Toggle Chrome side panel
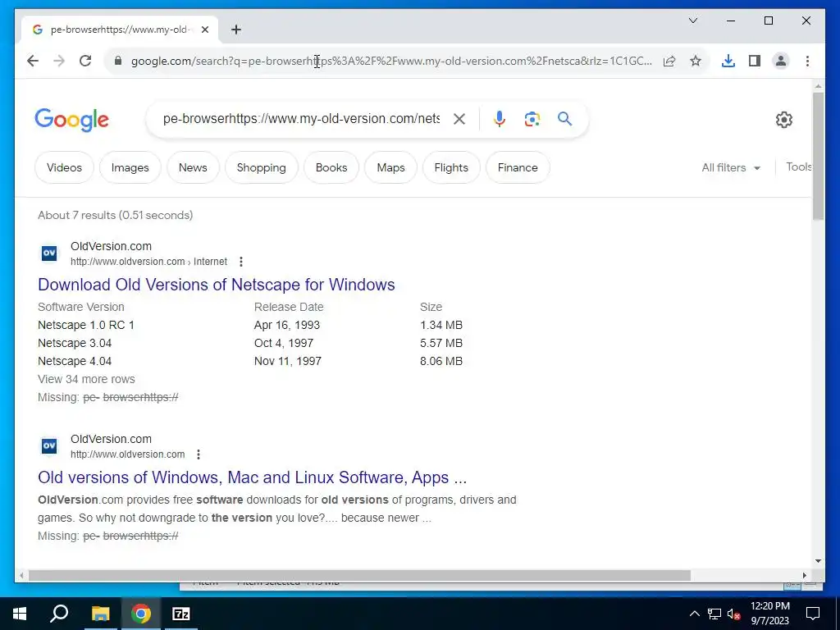This screenshot has width=840, height=630. pyautogui.click(x=755, y=61)
